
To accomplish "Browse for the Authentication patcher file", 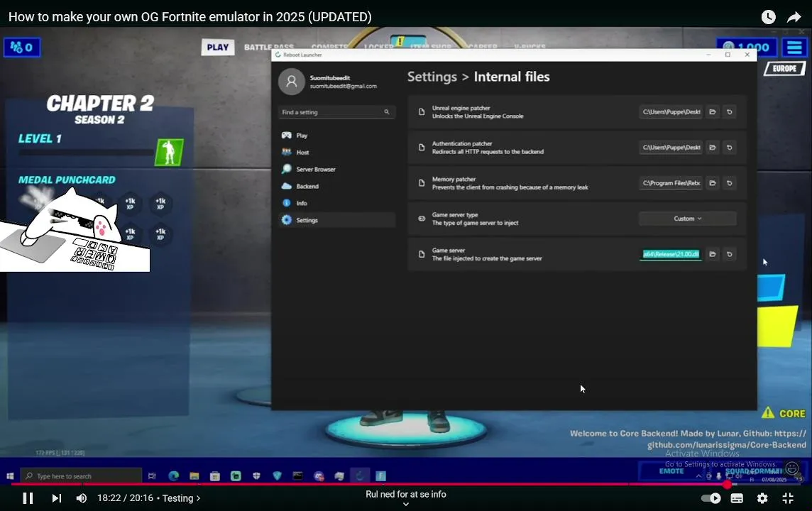I will pos(713,148).
